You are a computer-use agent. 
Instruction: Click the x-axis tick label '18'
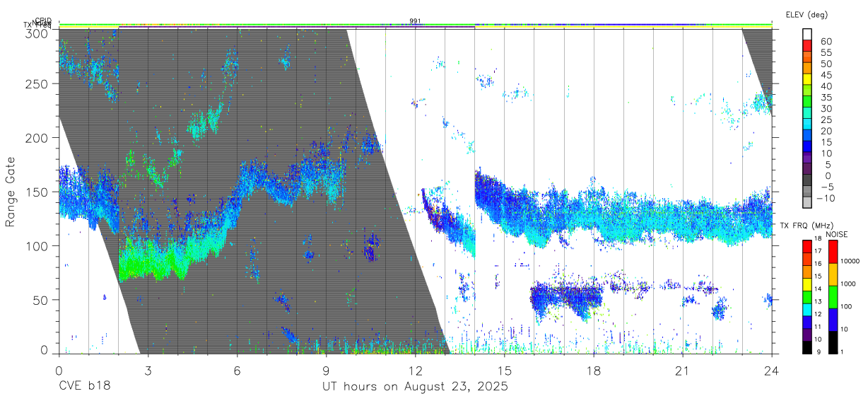pyautogui.click(x=593, y=371)
